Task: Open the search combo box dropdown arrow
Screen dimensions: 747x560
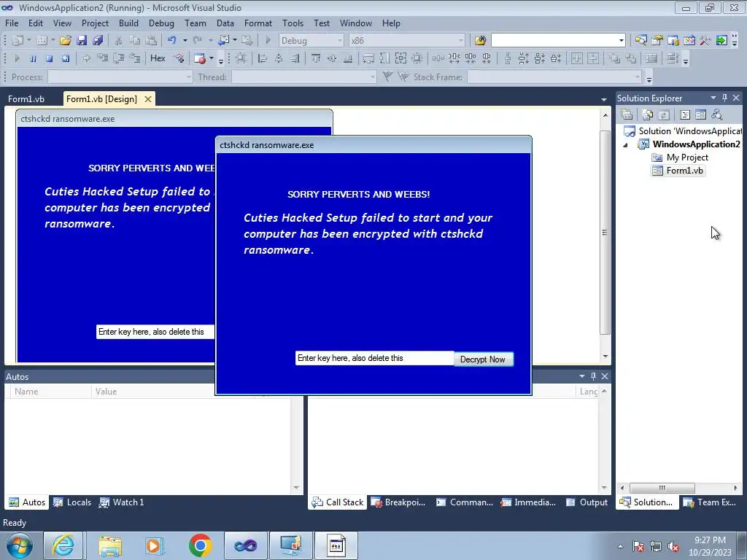Action: (x=621, y=41)
